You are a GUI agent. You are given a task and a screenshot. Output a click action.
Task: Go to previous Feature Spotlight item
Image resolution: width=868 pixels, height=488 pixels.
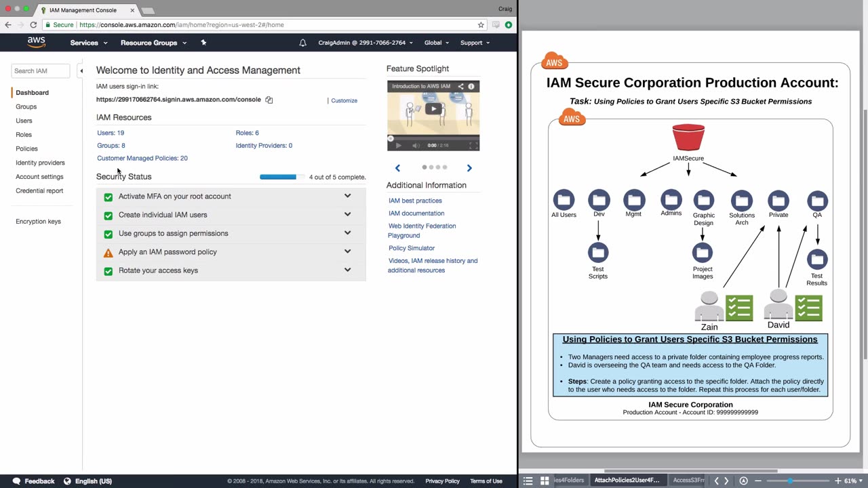pos(397,167)
